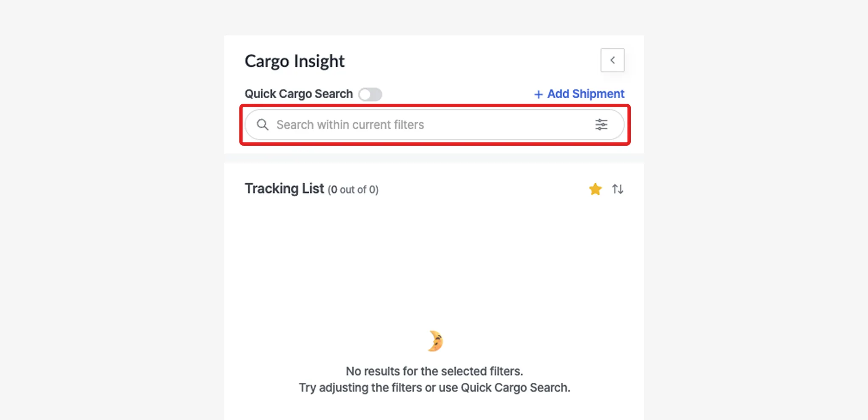Open sort options with up-down arrows icon
Screen dimensions: 868x420
[618, 189]
